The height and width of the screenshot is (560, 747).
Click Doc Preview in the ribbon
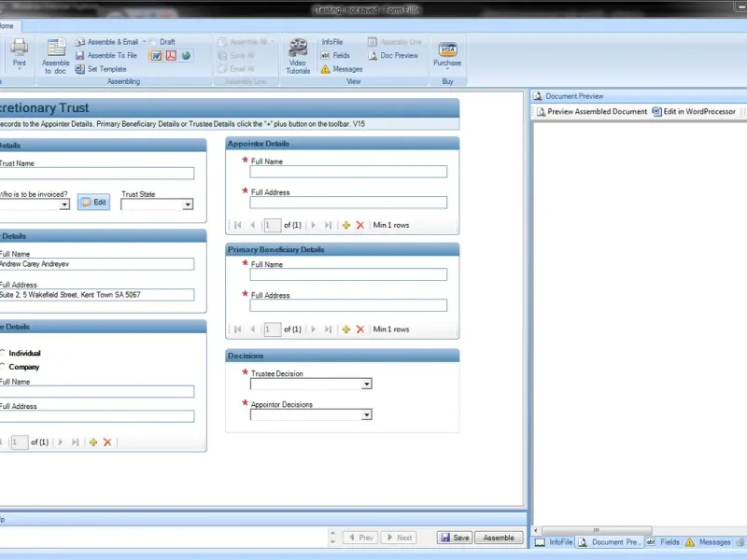click(x=393, y=56)
